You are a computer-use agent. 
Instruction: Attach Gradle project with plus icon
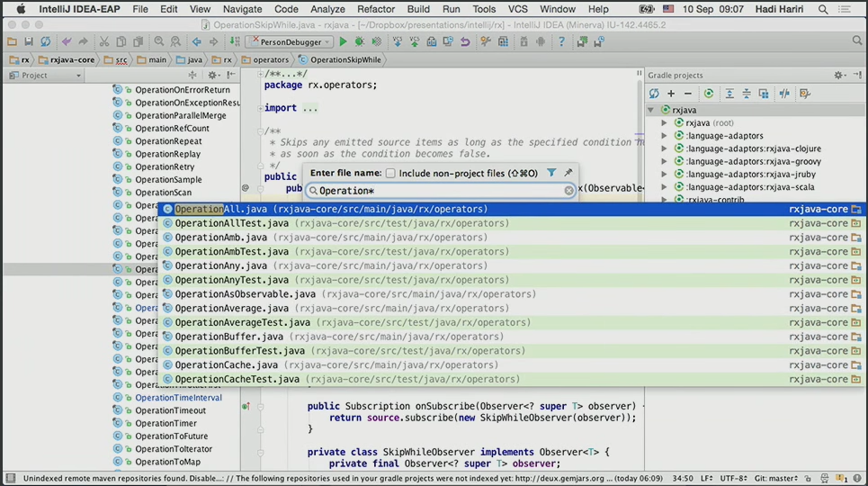pos(671,94)
